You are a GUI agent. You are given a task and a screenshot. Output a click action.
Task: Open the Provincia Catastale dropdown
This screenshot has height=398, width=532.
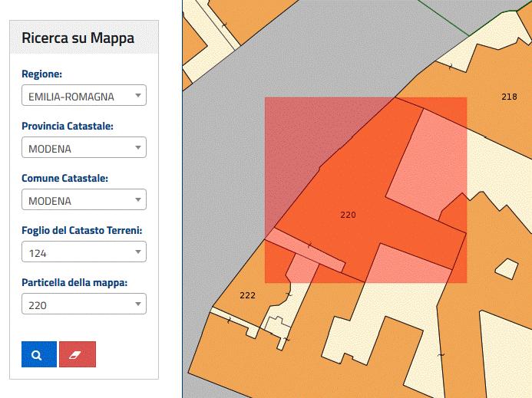[x=84, y=147]
